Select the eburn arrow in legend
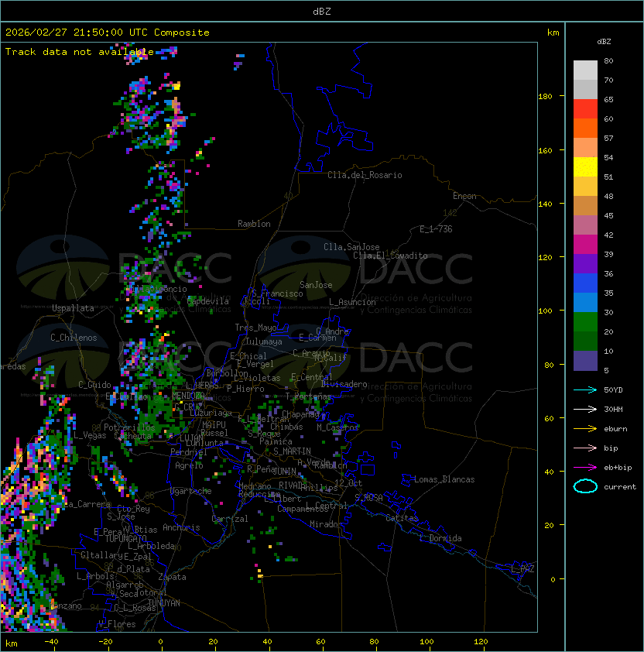The image size is (644, 652). point(585,429)
